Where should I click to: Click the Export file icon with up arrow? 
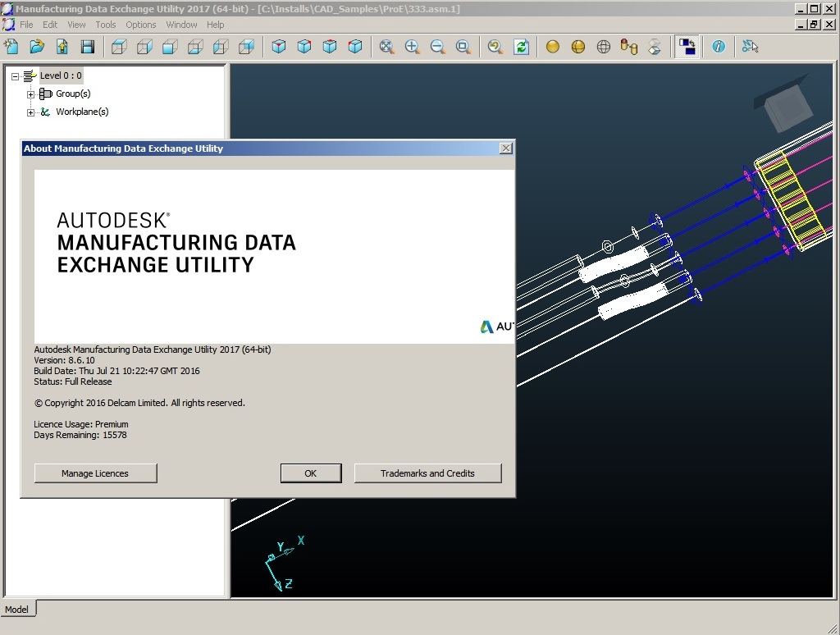coord(62,47)
